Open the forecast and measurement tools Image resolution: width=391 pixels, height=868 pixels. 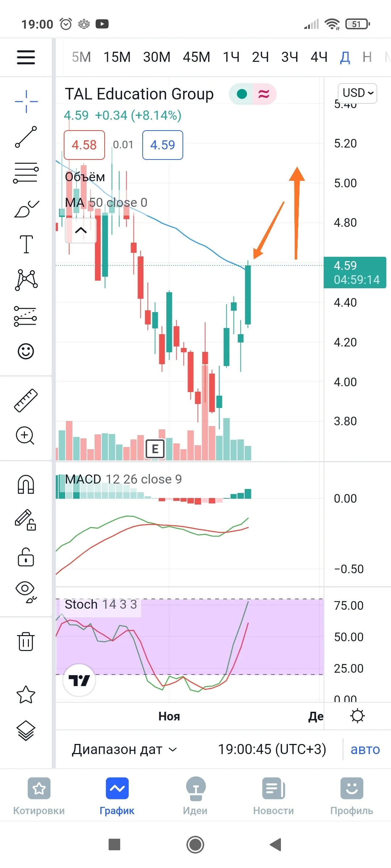click(25, 316)
